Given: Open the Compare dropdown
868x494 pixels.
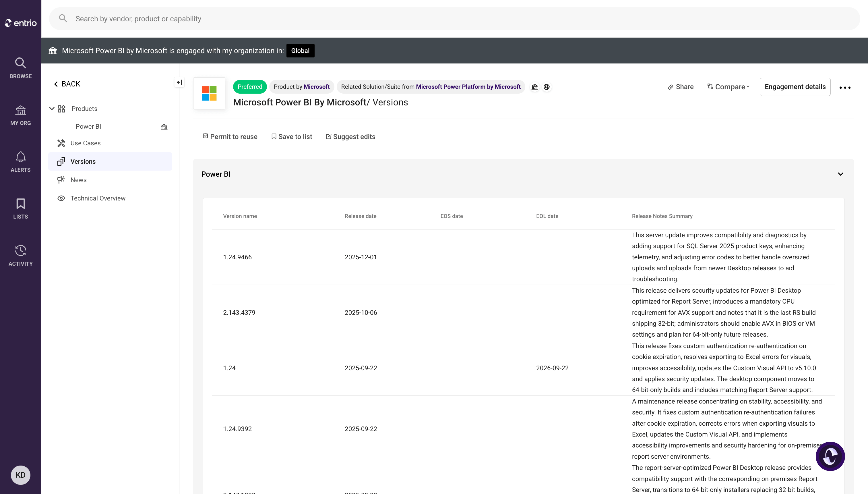Looking at the screenshot, I should [x=728, y=87].
